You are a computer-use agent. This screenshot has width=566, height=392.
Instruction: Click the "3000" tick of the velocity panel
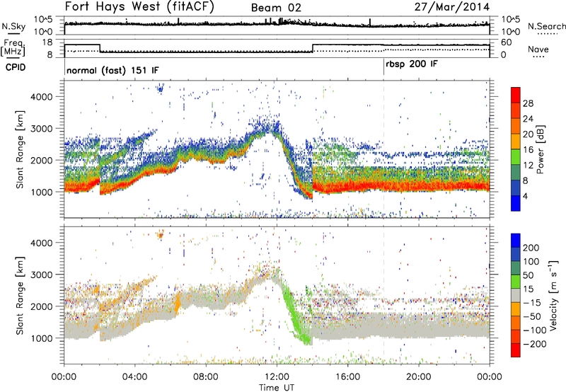tap(42, 275)
